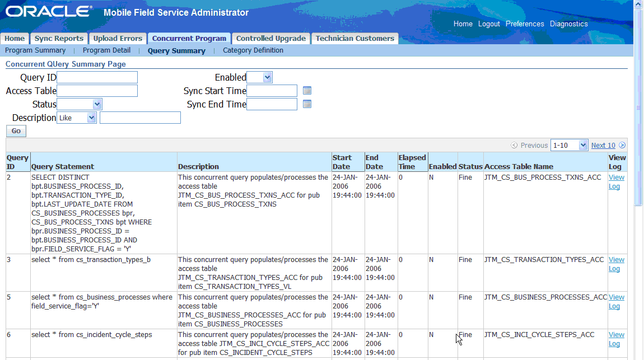The height and width of the screenshot is (360, 644).
Task: Click the Sync Start Time input field
Action: (x=272, y=91)
